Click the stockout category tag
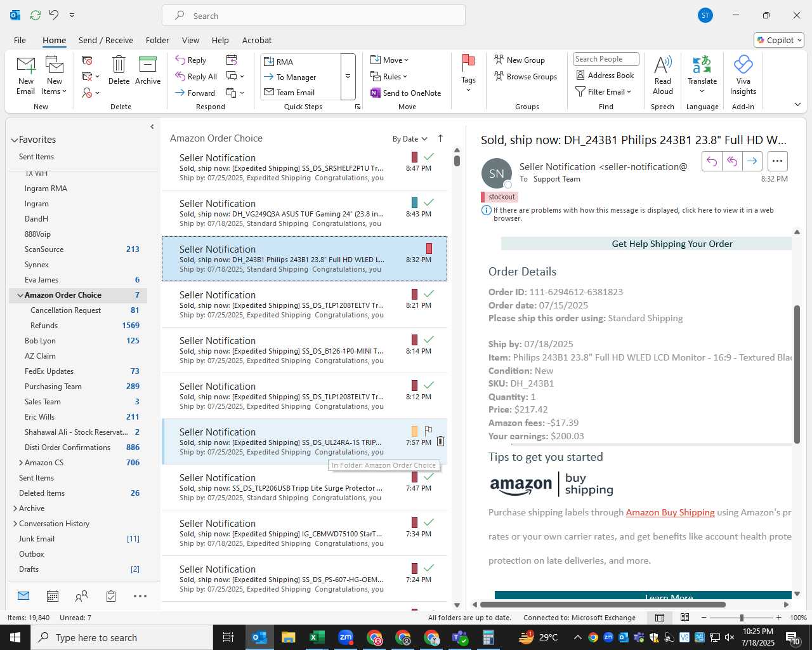Viewport: 812px width, 650px height. point(500,197)
